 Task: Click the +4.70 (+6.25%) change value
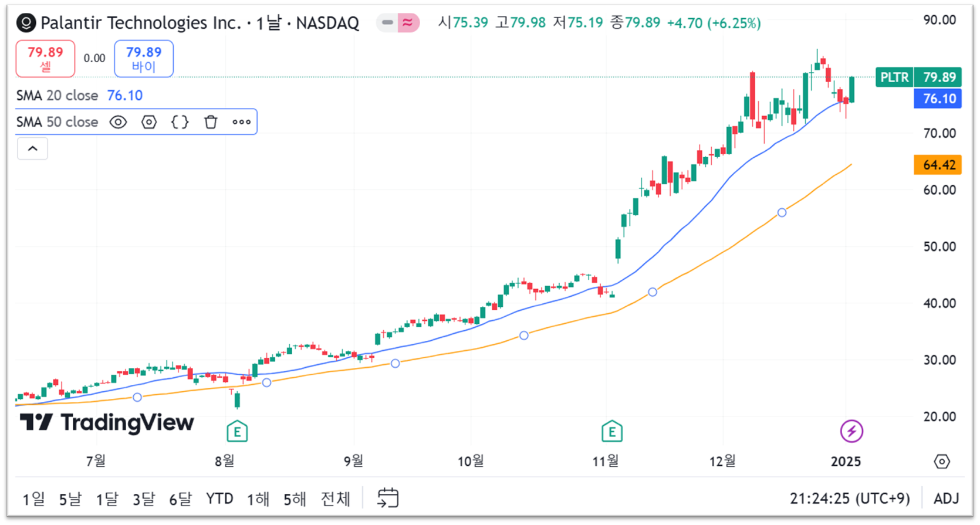[714, 23]
